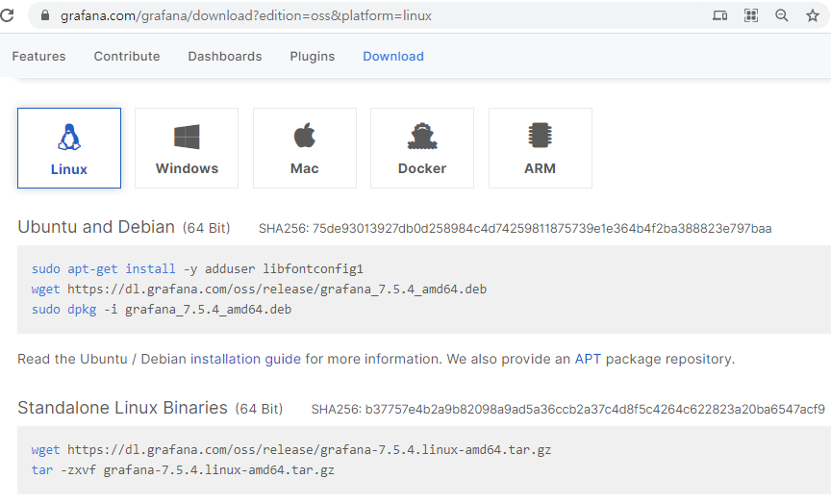The image size is (831, 504).
Task: Open the Features nav item
Action: coord(38,56)
